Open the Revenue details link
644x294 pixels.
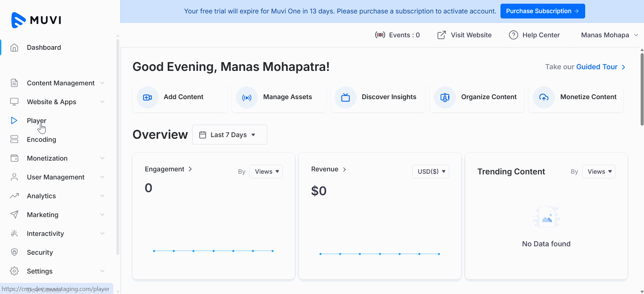point(328,169)
